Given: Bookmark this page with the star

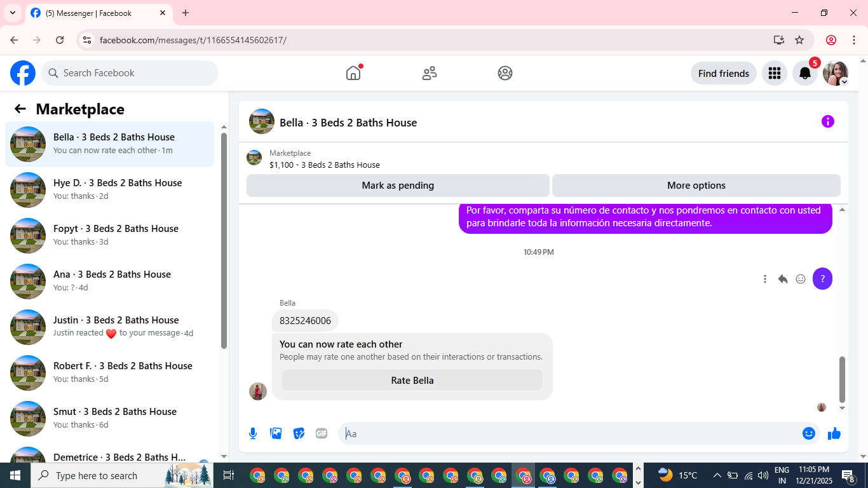Looking at the screenshot, I should (799, 40).
